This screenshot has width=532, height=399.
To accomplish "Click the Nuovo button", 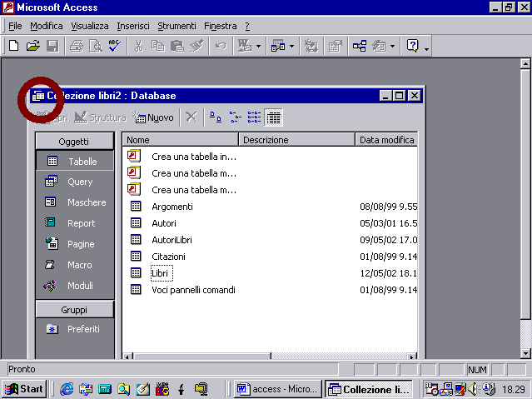I will pyautogui.click(x=153, y=117).
